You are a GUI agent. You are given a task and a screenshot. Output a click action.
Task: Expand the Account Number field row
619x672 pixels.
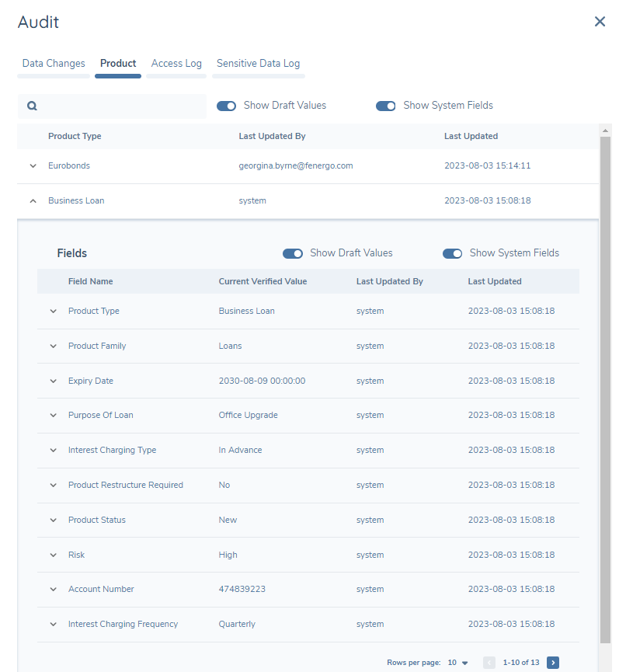(54, 590)
